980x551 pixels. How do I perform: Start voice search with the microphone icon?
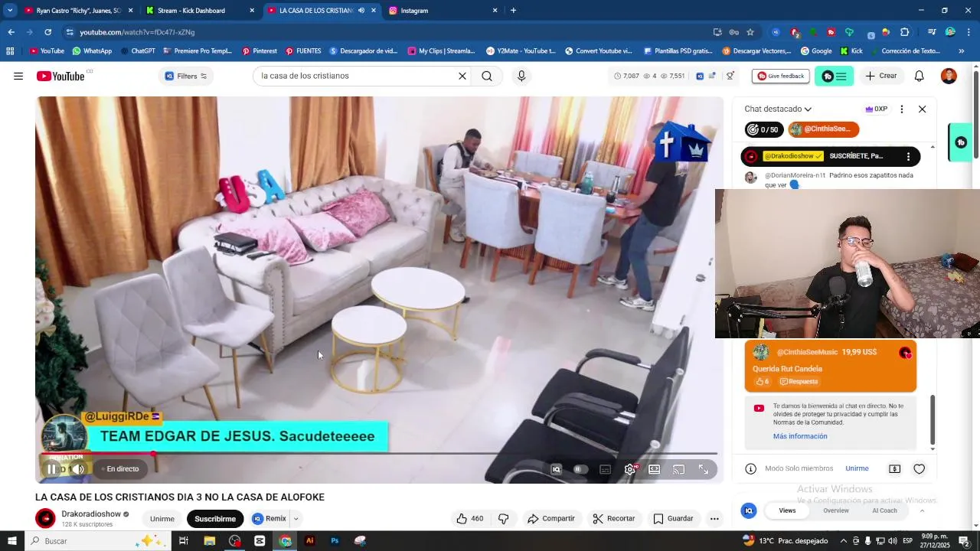[x=521, y=76]
